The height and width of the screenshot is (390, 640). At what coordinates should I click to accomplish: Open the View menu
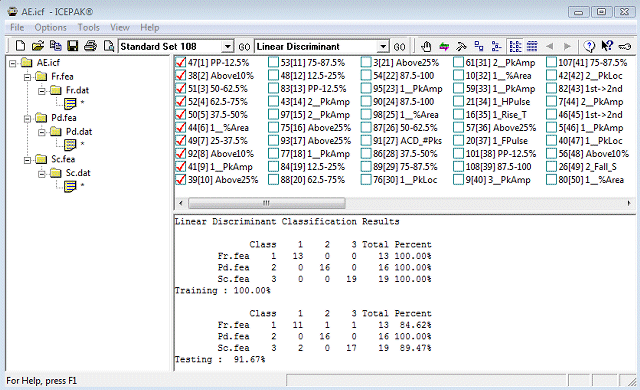pos(120,27)
